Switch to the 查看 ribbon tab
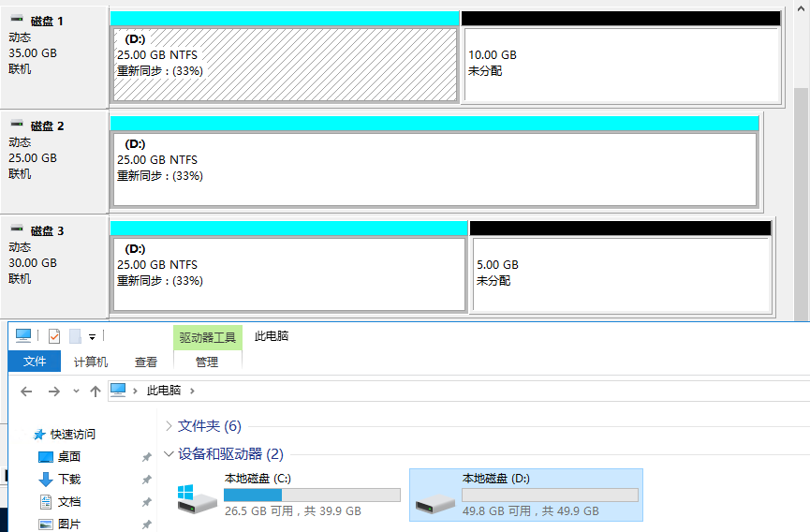The image size is (810, 532). [x=146, y=362]
